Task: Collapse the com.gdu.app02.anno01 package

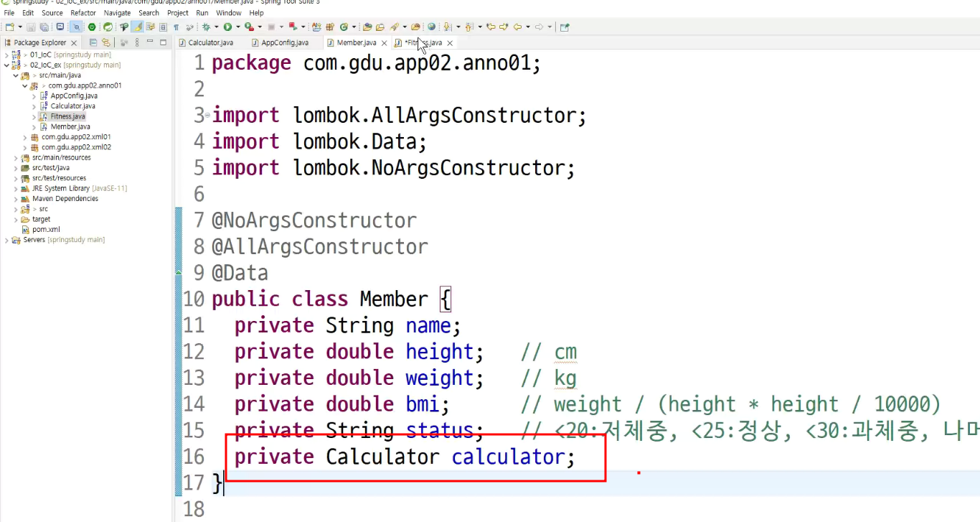Action: [x=25, y=85]
